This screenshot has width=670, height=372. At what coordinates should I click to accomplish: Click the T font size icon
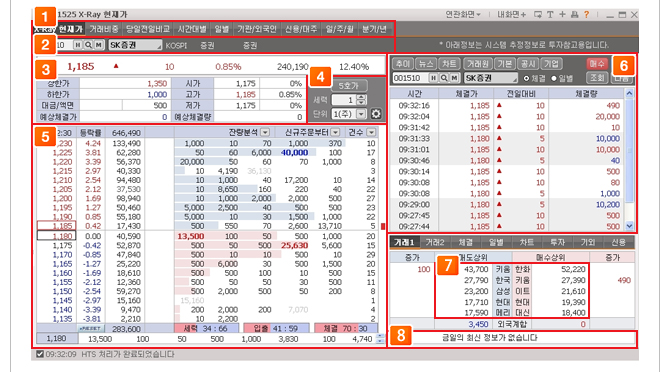click(x=550, y=15)
